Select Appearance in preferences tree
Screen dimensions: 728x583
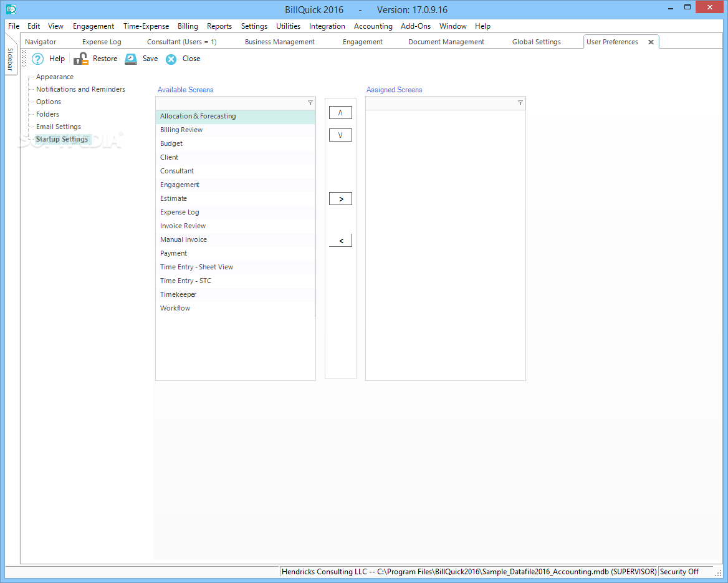point(55,77)
